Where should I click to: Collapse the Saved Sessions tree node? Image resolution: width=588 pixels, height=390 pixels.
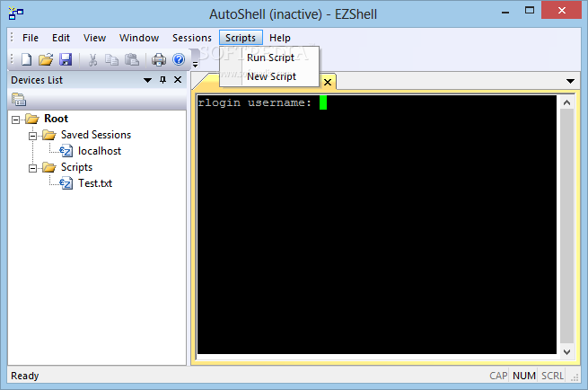[32, 136]
